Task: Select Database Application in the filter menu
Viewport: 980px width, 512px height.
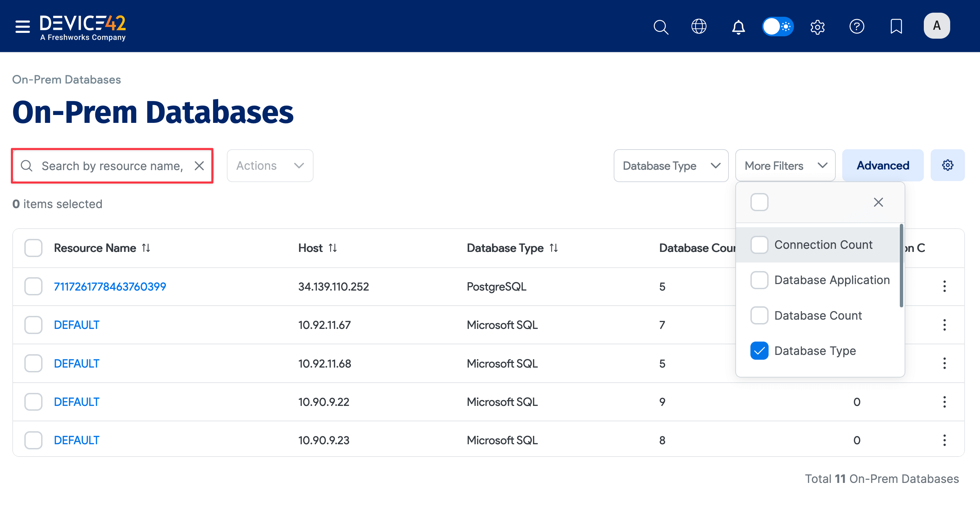Action: (x=759, y=280)
